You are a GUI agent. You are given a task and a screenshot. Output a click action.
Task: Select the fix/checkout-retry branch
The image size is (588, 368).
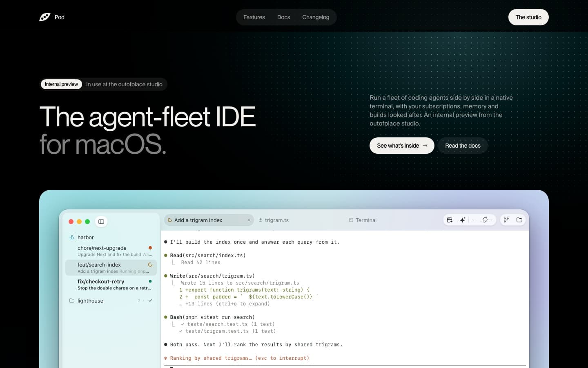click(x=111, y=284)
